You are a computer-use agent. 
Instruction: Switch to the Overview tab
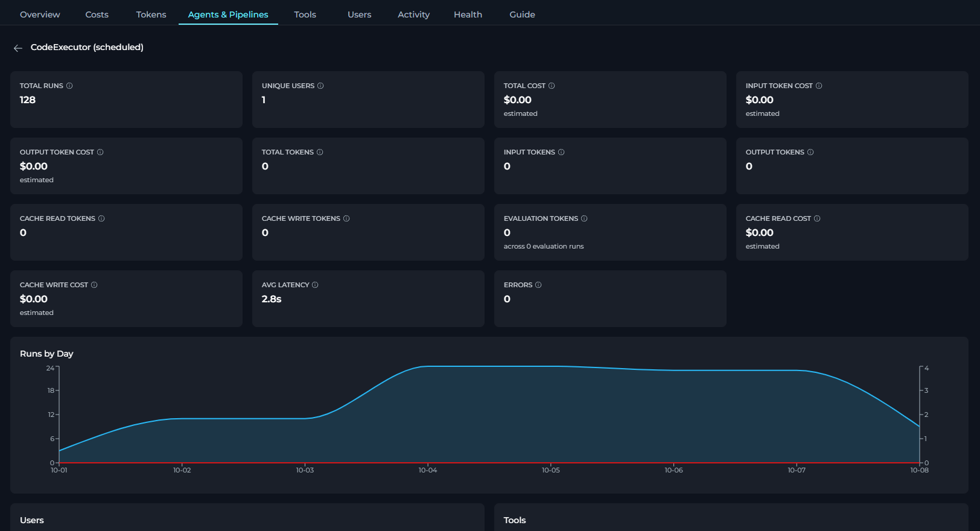click(x=40, y=14)
